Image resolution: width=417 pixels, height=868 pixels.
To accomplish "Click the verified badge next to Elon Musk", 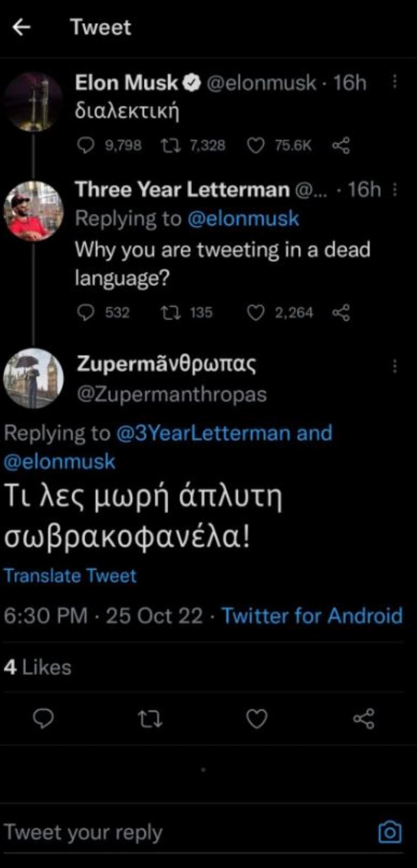I will [191, 82].
